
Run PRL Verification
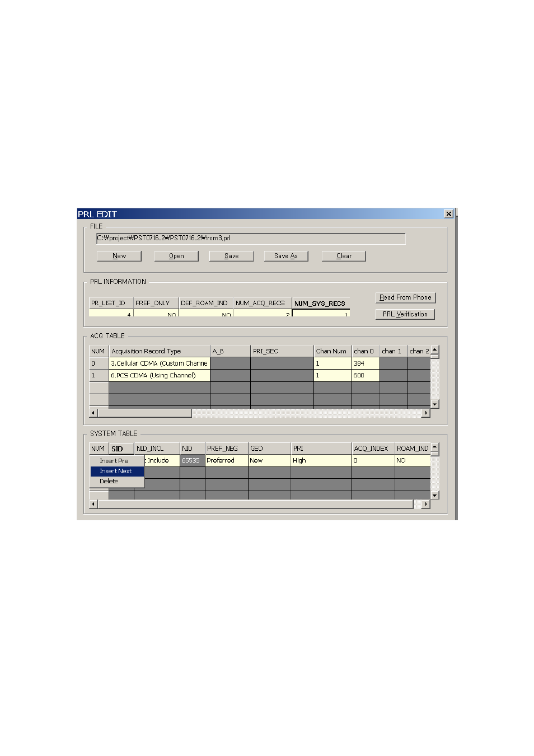405,314
